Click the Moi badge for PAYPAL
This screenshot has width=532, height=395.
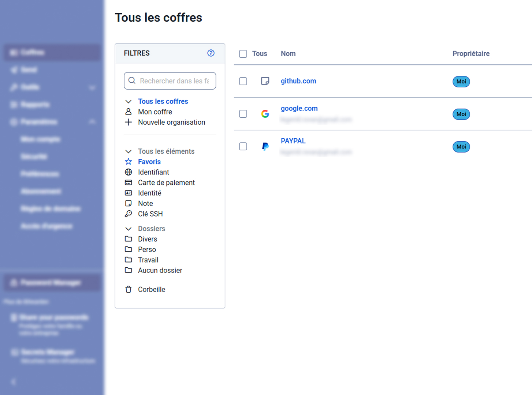(461, 147)
